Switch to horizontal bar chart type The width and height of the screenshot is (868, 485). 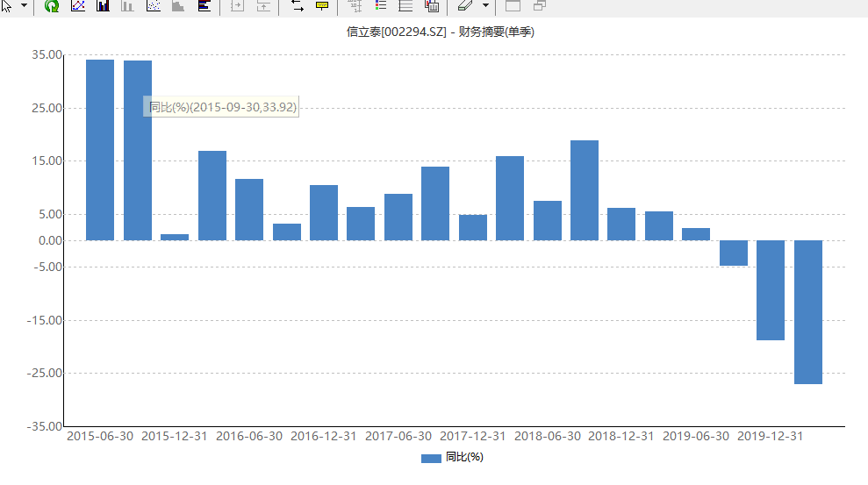pos(204,5)
